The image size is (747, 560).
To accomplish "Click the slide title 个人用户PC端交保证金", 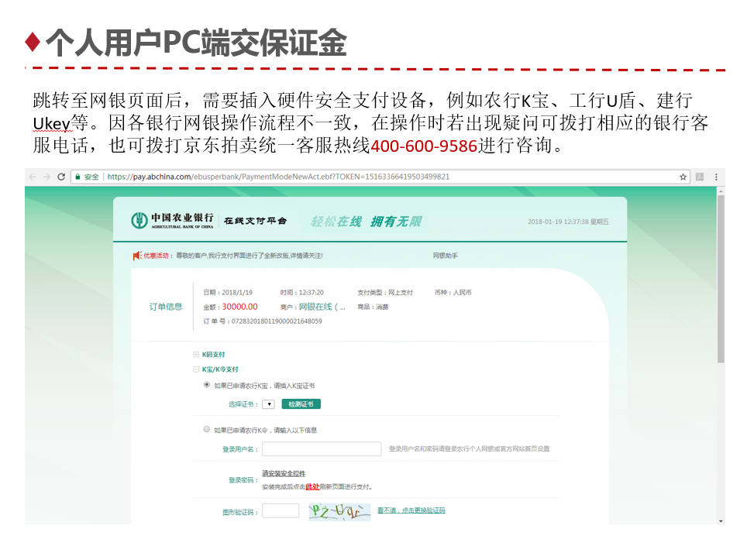I will click(x=196, y=43).
